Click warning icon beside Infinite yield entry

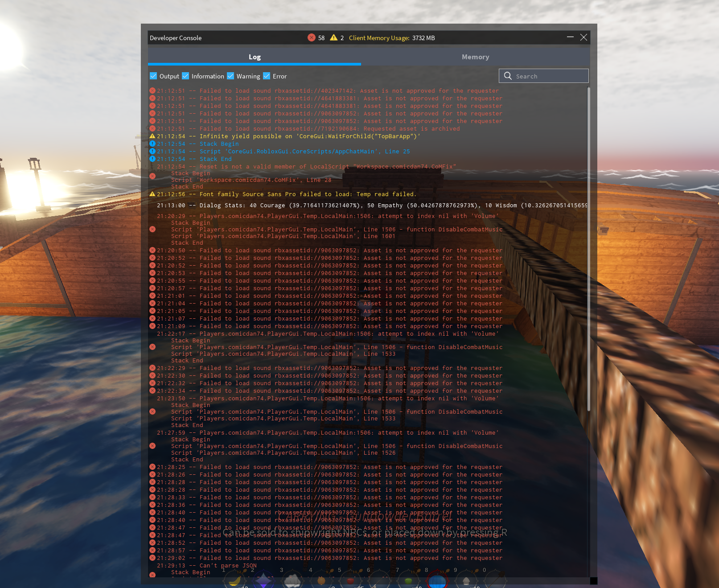(152, 136)
